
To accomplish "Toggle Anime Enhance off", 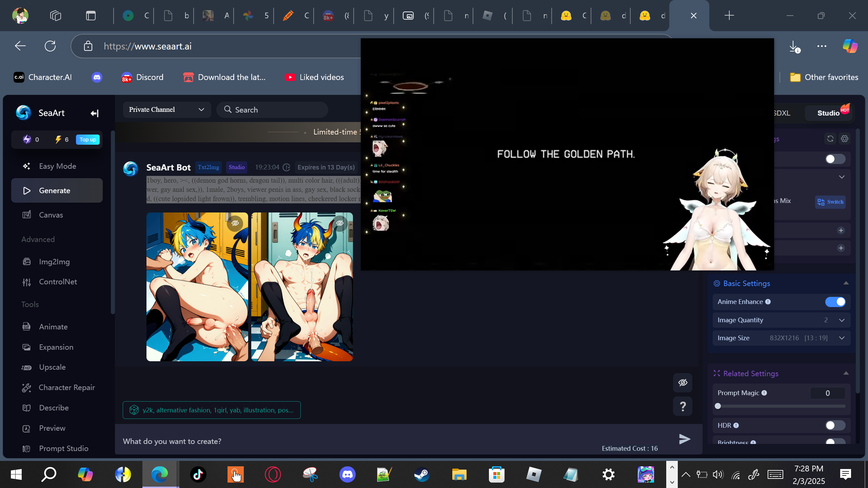I will pyautogui.click(x=835, y=302).
